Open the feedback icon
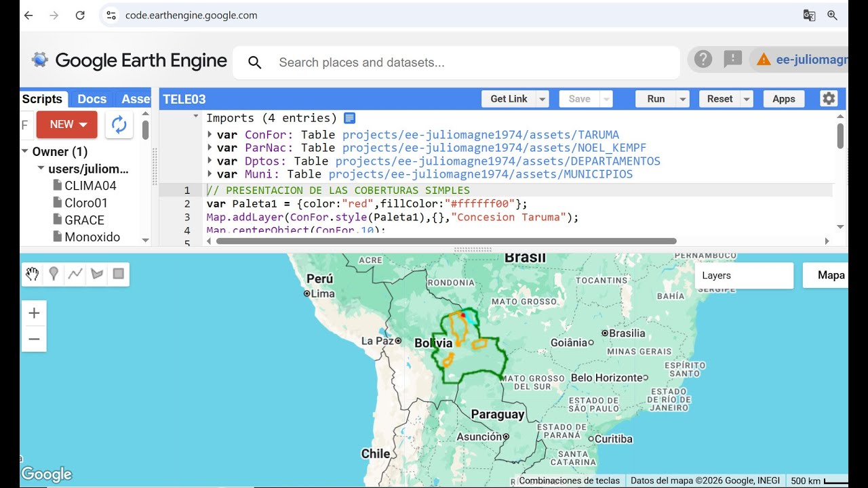This screenshot has width=868, height=488. click(x=732, y=60)
